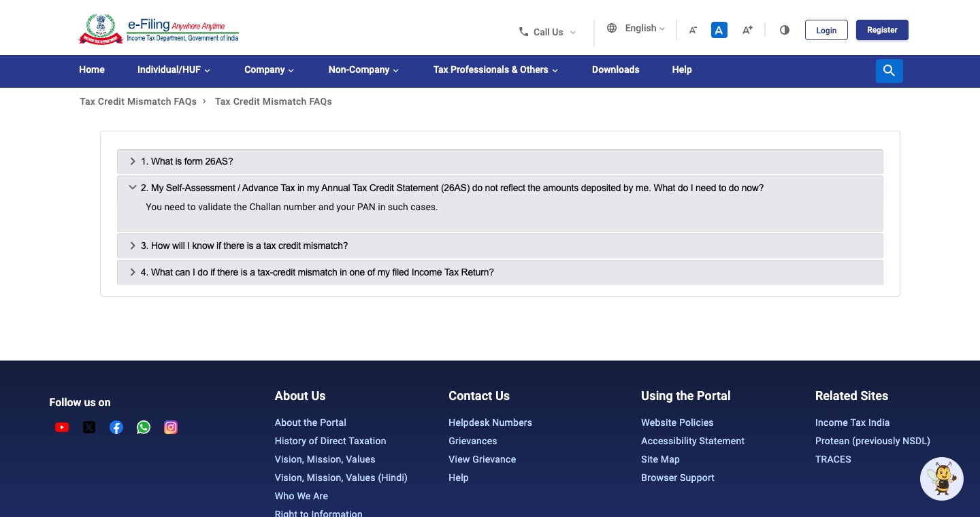Screen dimensions: 980x517
Task: Open the WhatsApp social link
Action: point(144,427)
